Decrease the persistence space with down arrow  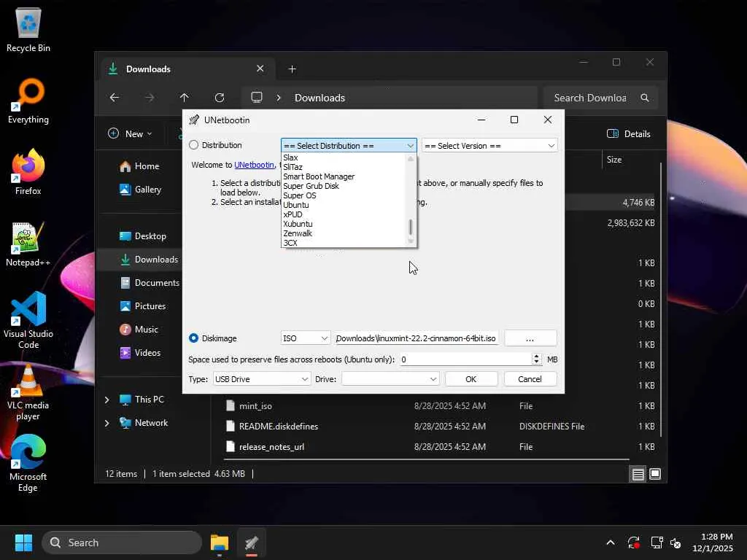(536, 362)
